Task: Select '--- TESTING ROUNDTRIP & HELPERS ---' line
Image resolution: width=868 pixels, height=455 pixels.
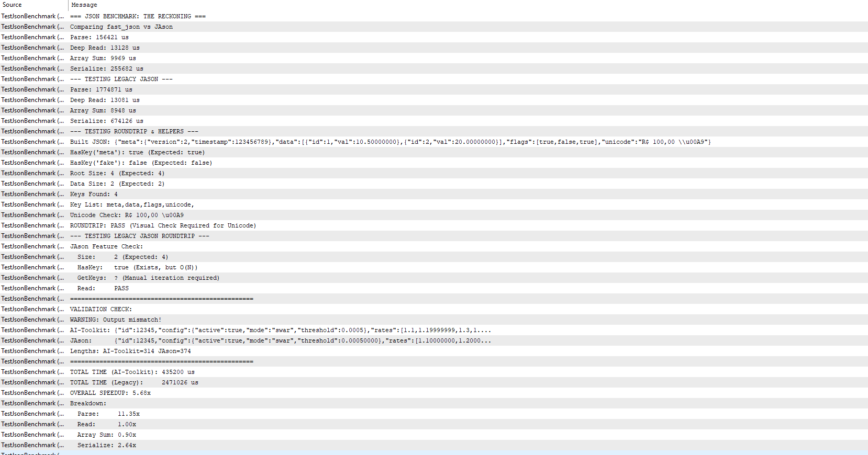Action: point(434,131)
